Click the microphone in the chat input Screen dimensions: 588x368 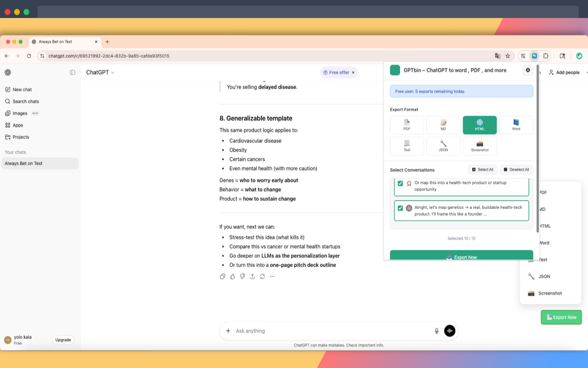click(436, 330)
